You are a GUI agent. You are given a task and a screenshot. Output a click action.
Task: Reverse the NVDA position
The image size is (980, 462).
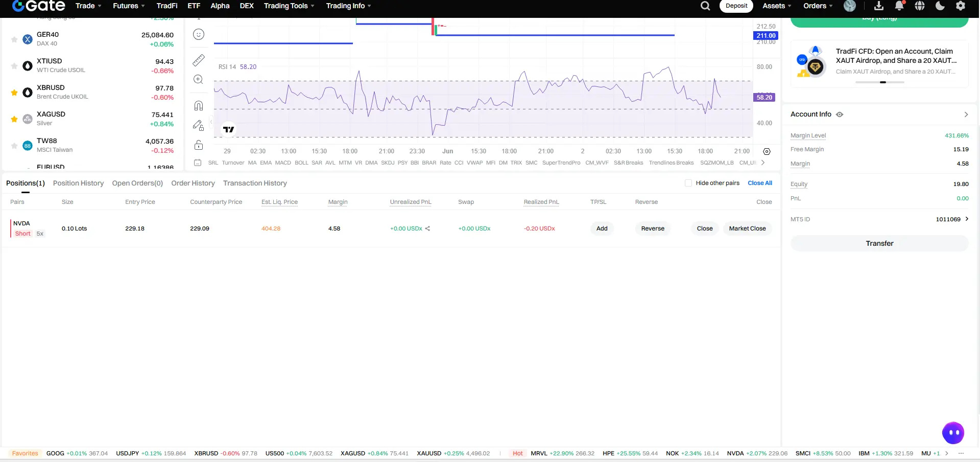653,228
